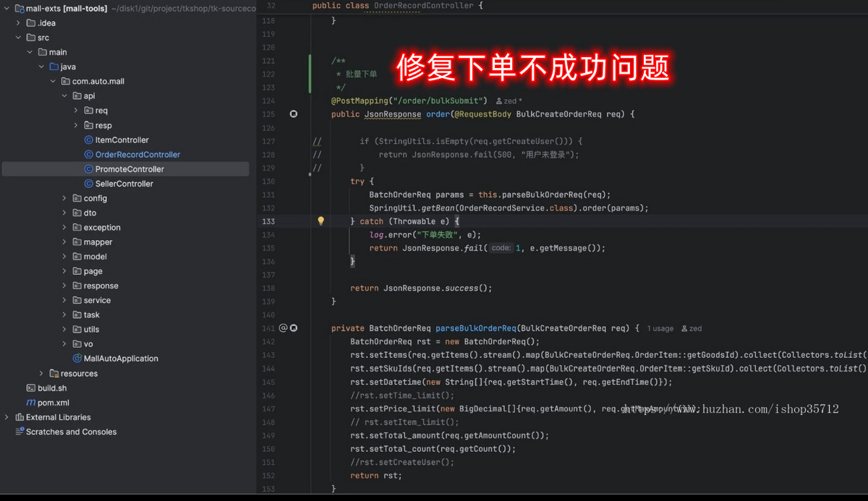Screen dimensions: 868x501
Task: Click the Scratches and Consoles icon
Action: click(20, 432)
